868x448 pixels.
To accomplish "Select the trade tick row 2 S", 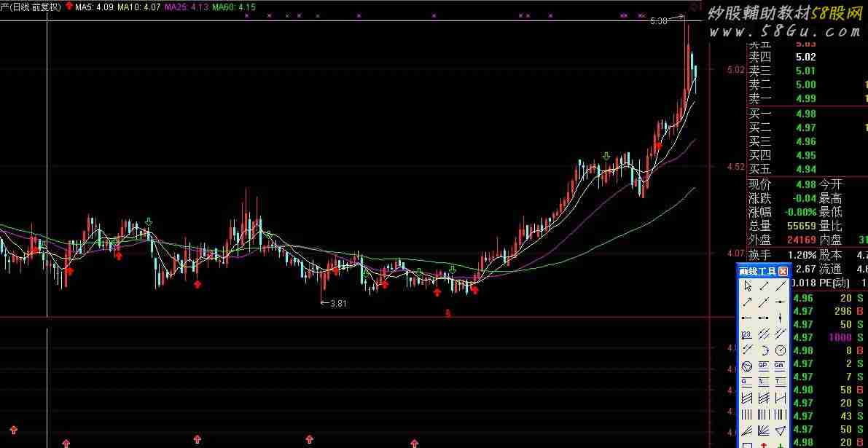I will (x=829, y=363).
